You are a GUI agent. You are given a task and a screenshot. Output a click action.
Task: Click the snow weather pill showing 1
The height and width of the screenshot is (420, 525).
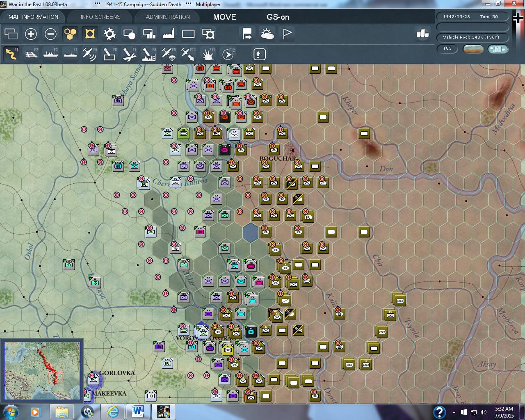click(498, 49)
